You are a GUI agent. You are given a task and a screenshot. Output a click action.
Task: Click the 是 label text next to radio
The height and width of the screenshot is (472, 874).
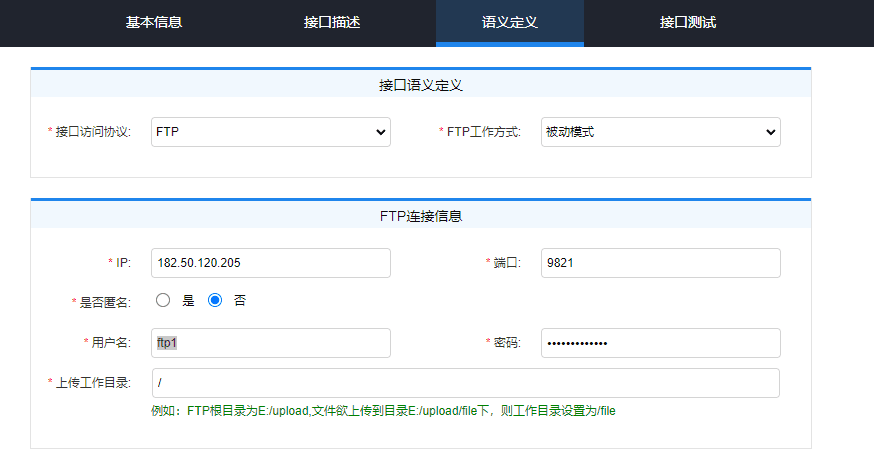[188, 301]
